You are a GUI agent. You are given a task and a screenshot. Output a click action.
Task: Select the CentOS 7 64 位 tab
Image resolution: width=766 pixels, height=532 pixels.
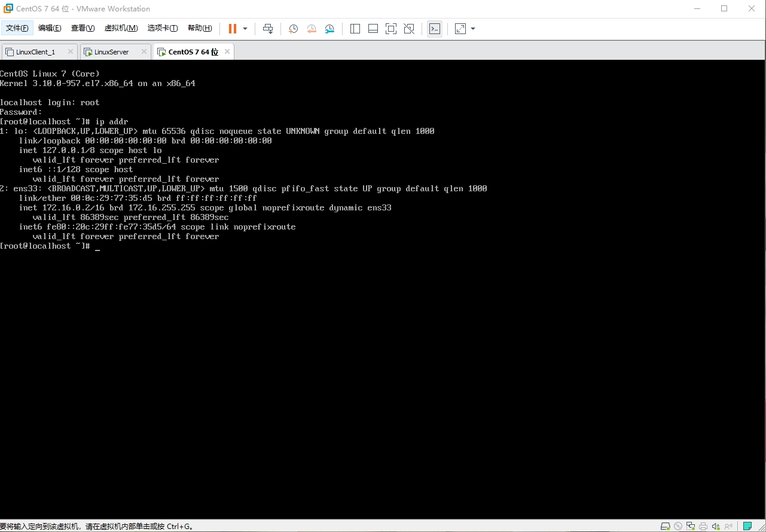[x=193, y=52]
